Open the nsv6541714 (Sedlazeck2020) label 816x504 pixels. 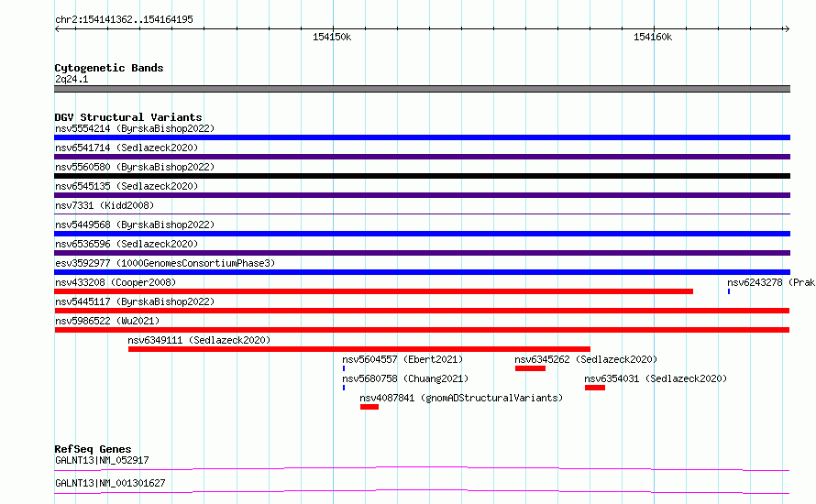click(127, 148)
